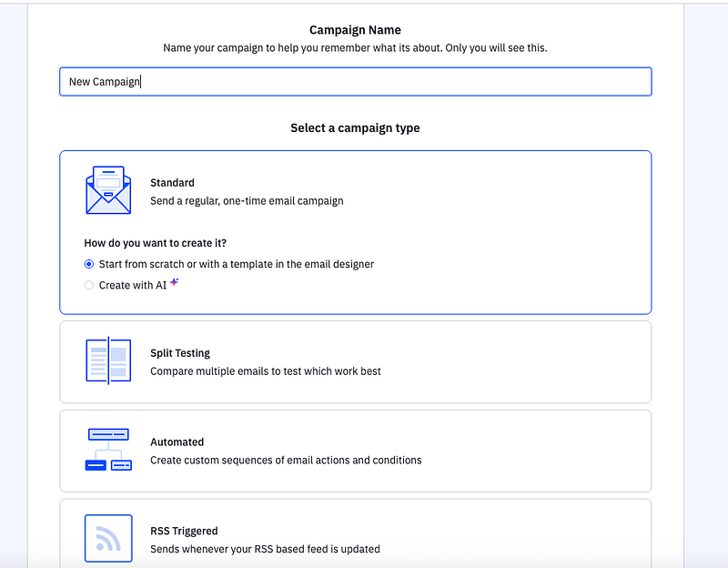Screen dimensions: 728x568
Task: Choose the Split Testing campaign card
Action: [x=356, y=361]
